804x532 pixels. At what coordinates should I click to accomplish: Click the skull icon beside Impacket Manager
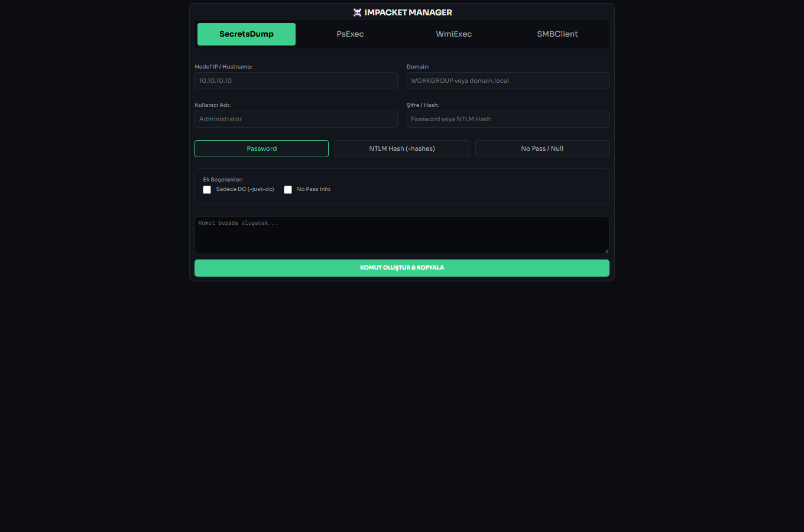[x=357, y=12]
